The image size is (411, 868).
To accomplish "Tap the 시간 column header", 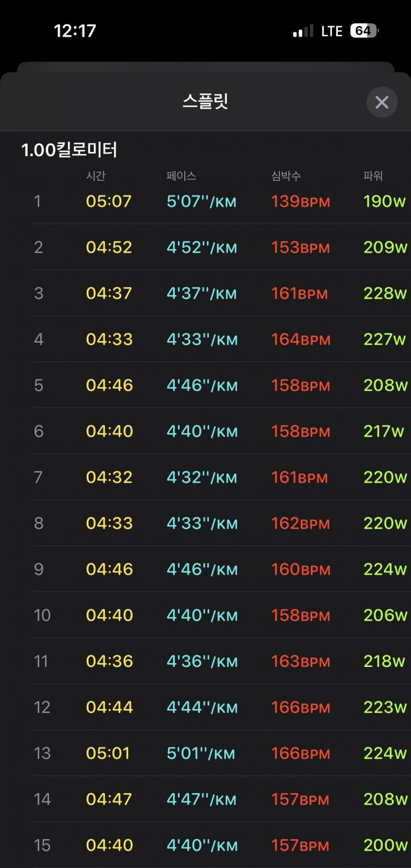I will pos(96,175).
